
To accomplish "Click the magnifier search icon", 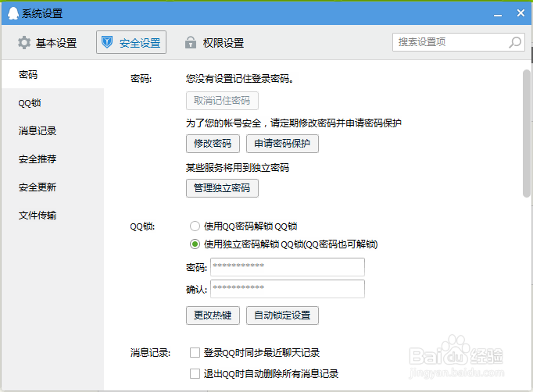I will tap(515, 42).
